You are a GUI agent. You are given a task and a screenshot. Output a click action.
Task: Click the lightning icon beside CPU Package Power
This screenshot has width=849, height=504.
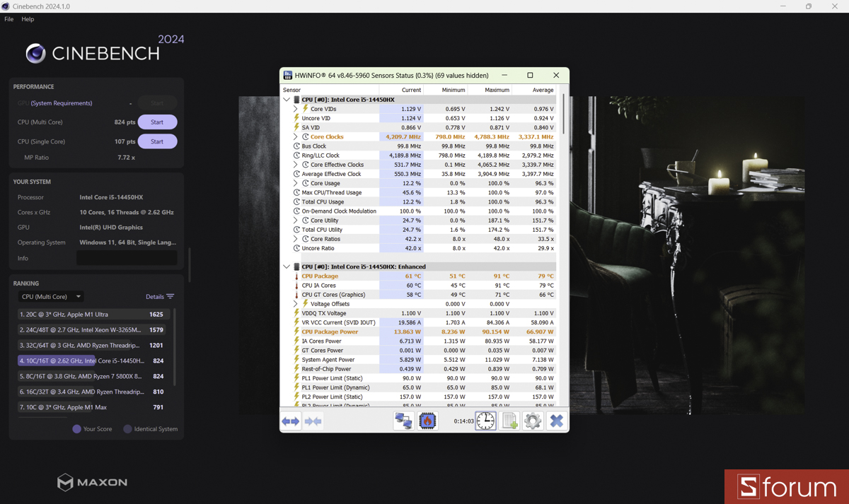pos(297,332)
